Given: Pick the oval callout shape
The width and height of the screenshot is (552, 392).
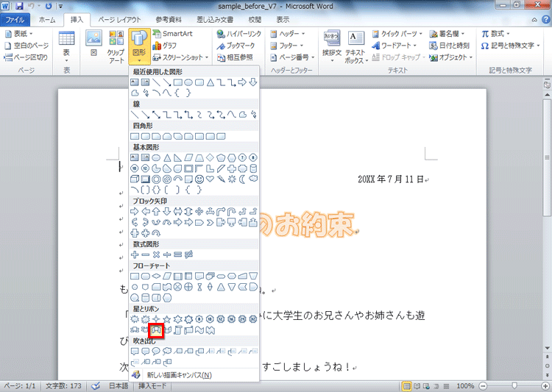Looking at the screenshot, I should [156, 351].
